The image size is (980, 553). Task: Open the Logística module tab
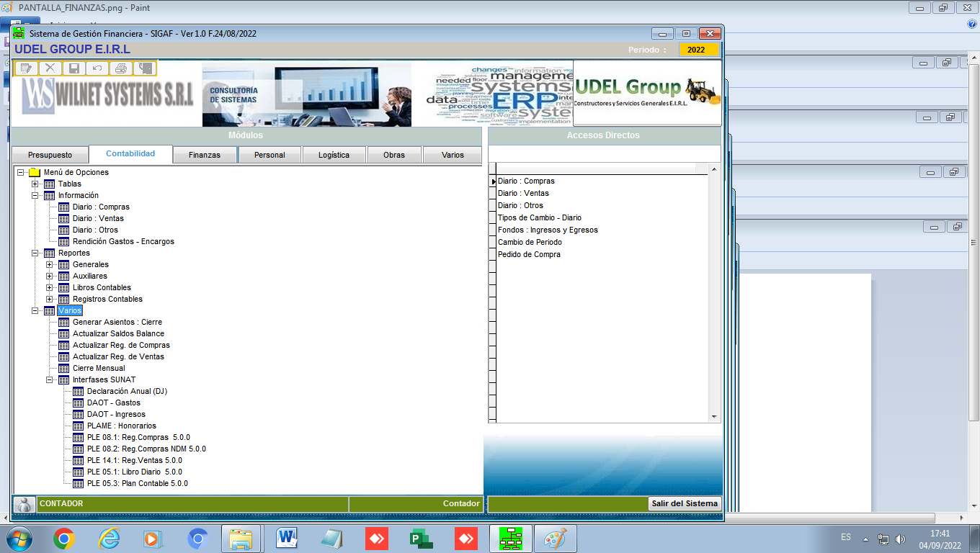(334, 155)
